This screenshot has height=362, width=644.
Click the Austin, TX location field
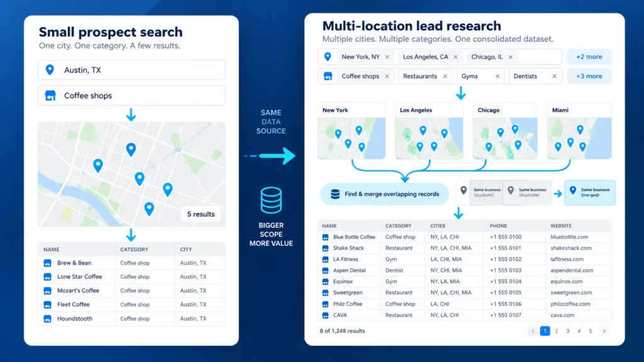point(131,70)
